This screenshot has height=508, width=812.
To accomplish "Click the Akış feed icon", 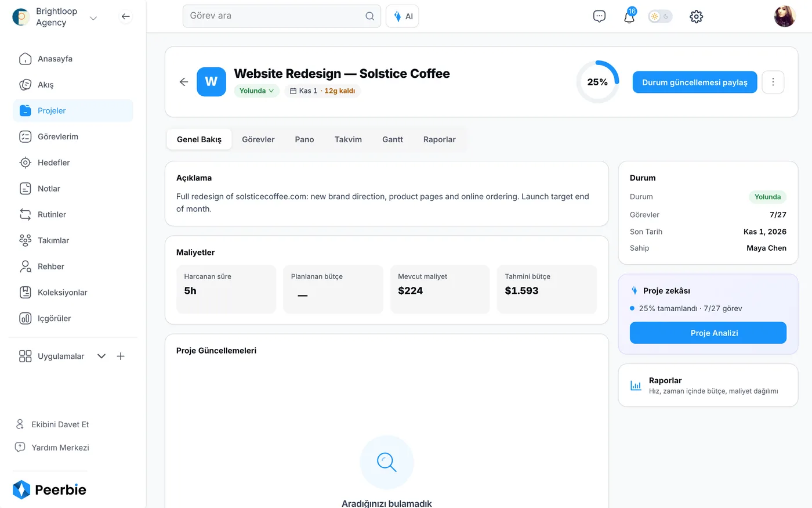I will pyautogui.click(x=26, y=85).
